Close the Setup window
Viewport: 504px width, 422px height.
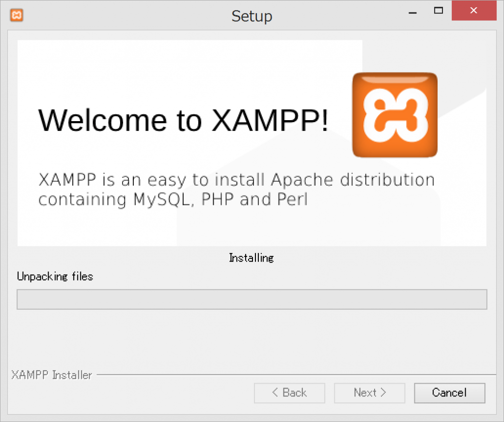click(x=473, y=10)
